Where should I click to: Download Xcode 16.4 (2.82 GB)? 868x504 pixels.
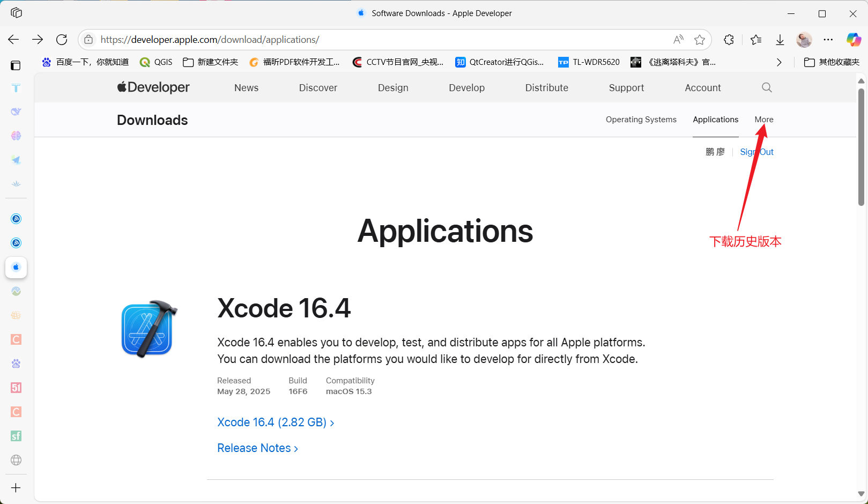(x=276, y=423)
